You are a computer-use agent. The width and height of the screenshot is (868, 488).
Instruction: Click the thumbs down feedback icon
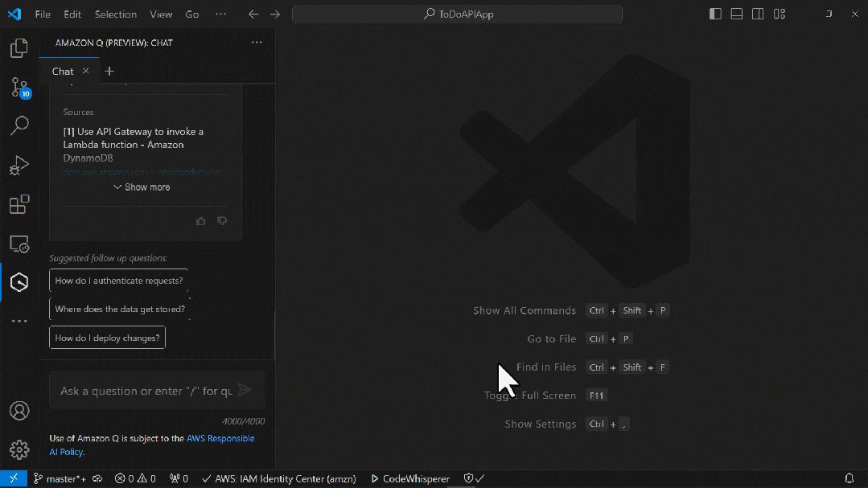[222, 221]
